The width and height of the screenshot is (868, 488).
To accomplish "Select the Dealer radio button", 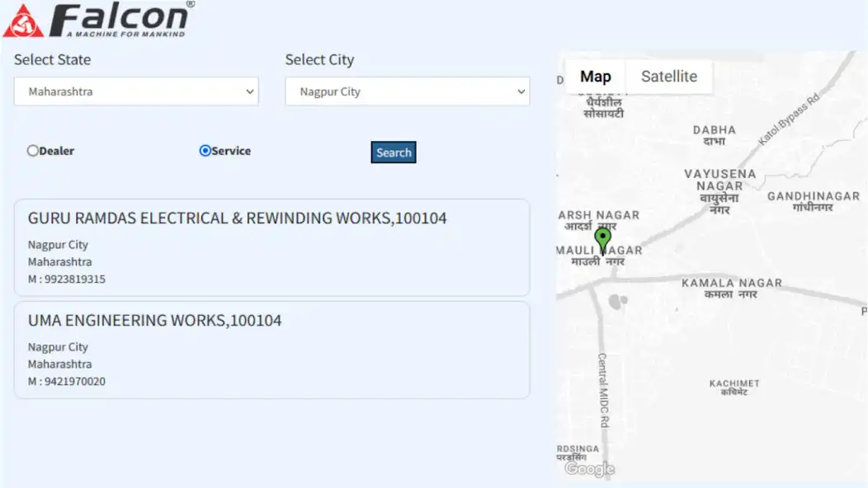I will coord(33,151).
